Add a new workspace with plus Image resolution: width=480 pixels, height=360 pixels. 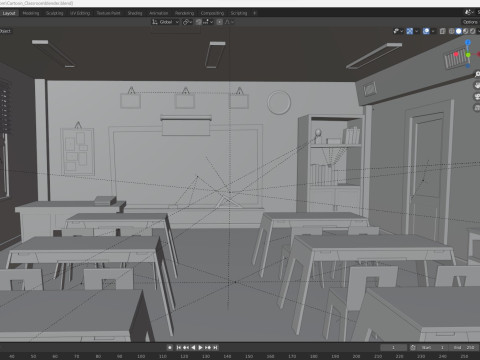(x=255, y=13)
